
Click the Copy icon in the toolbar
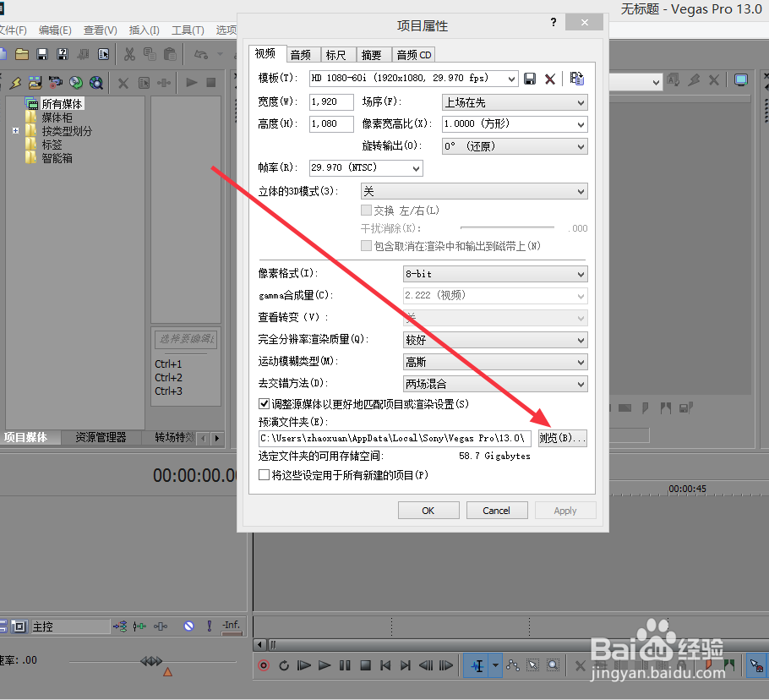(150, 54)
